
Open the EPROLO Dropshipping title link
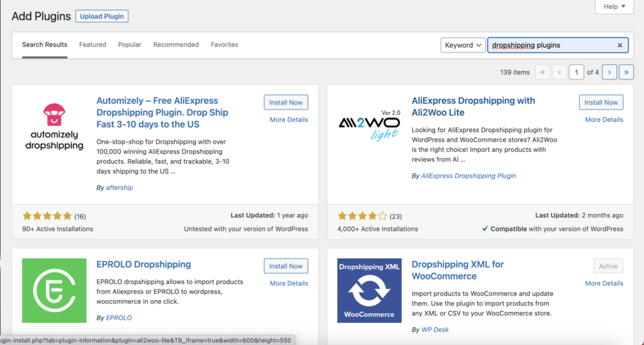click(144, 264)
